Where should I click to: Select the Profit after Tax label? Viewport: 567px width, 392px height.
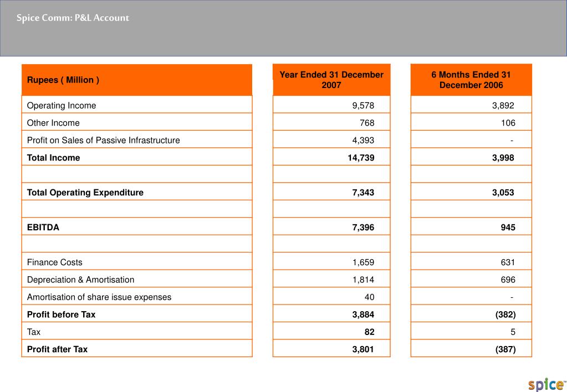57,349
